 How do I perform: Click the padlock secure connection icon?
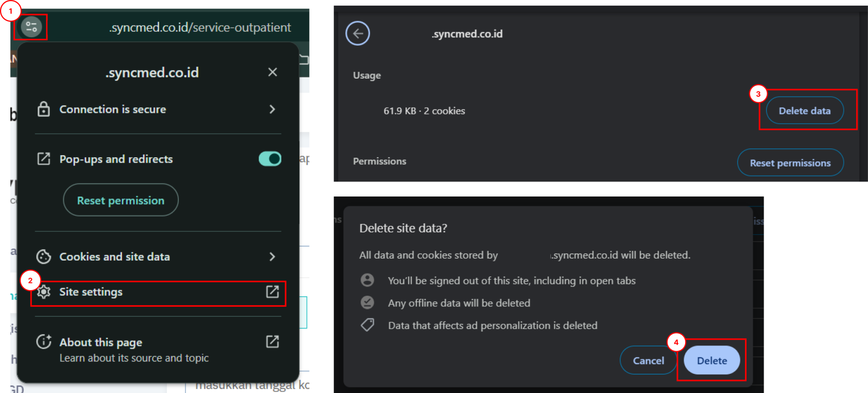(x=44, y=109)
